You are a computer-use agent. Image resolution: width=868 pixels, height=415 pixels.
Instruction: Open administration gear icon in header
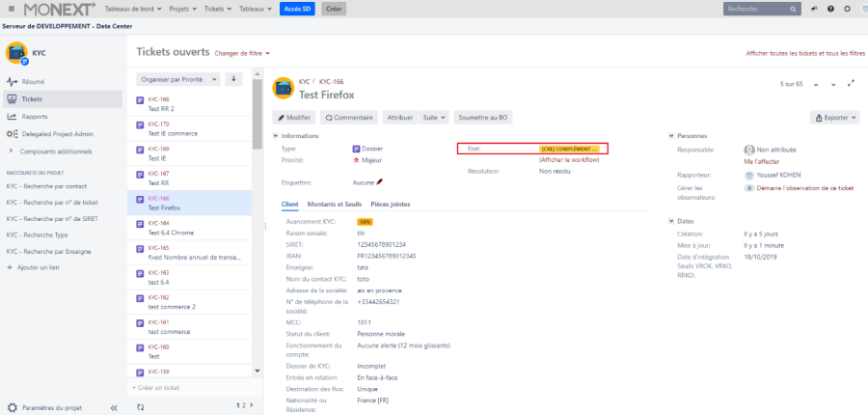click(847, 9)
